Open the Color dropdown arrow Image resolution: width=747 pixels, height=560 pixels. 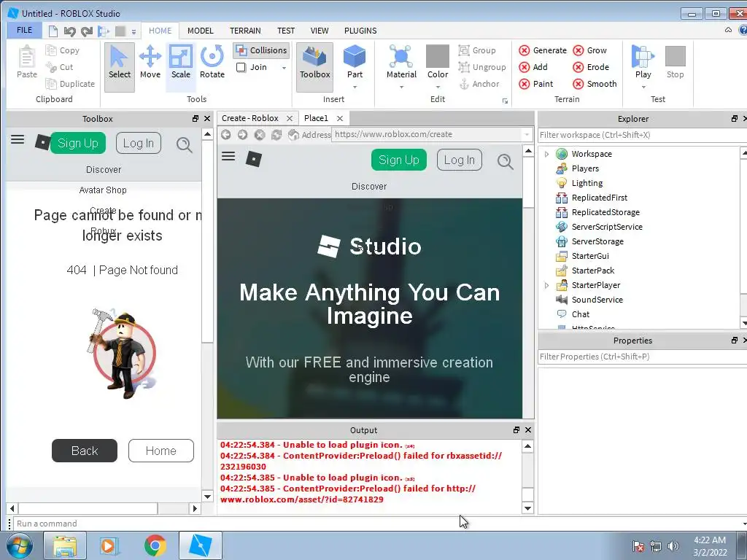point(438,87)
